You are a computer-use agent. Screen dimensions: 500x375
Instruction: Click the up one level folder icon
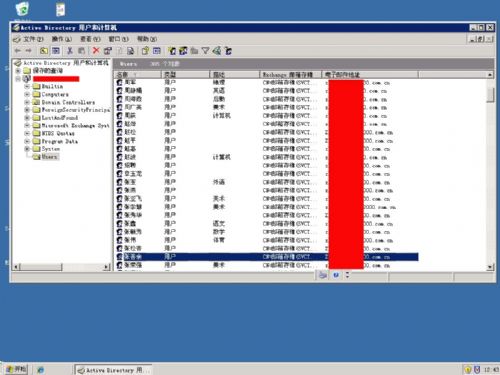click(44, 51)
